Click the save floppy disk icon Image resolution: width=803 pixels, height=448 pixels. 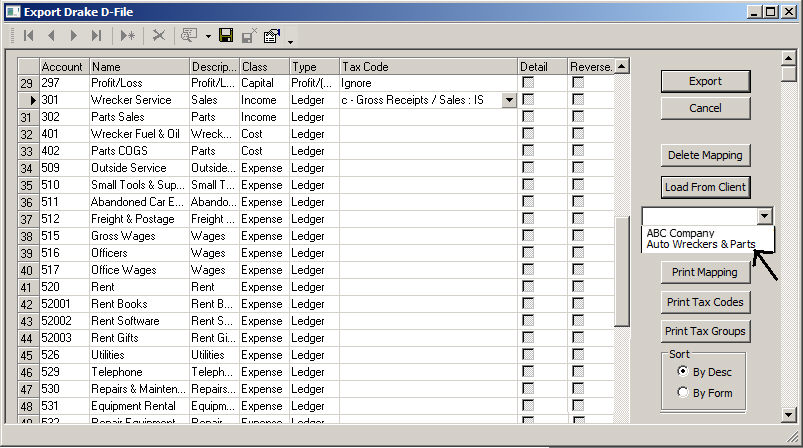(226, 35)
